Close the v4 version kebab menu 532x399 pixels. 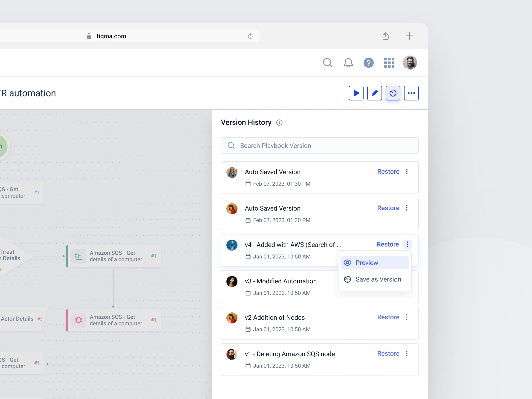tap(407, 244)
